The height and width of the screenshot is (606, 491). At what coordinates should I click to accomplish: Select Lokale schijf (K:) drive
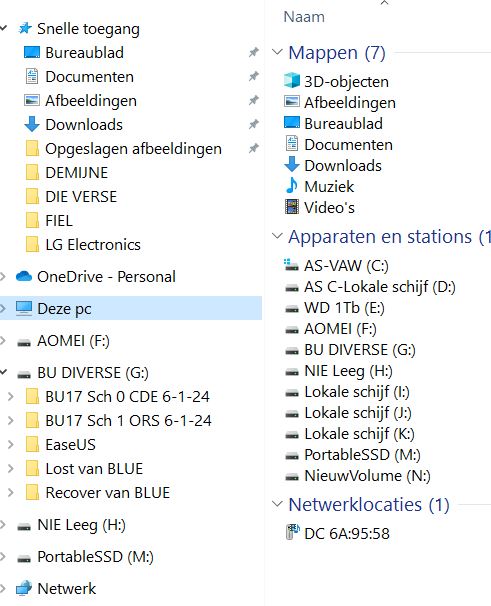pyautogui.click(x=359, y=434)
